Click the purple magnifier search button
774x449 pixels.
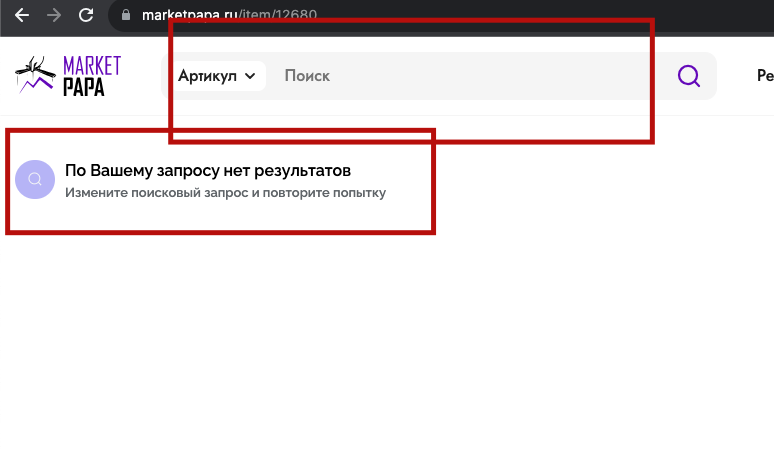(689, 76)
